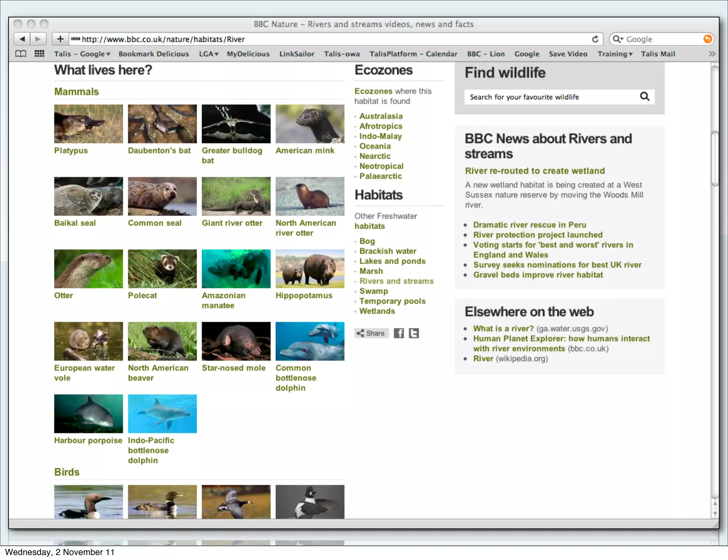Screen dimensions: 728x560
Task: Click the orange snapback icon in the Google search field
Action: (707, 39)
